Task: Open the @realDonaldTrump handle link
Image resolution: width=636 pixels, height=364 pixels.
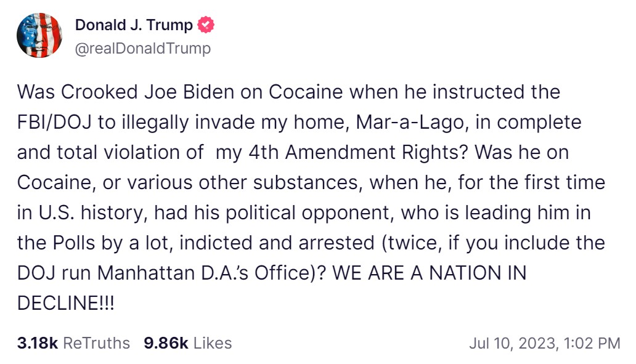Action: tap(142, 48)
